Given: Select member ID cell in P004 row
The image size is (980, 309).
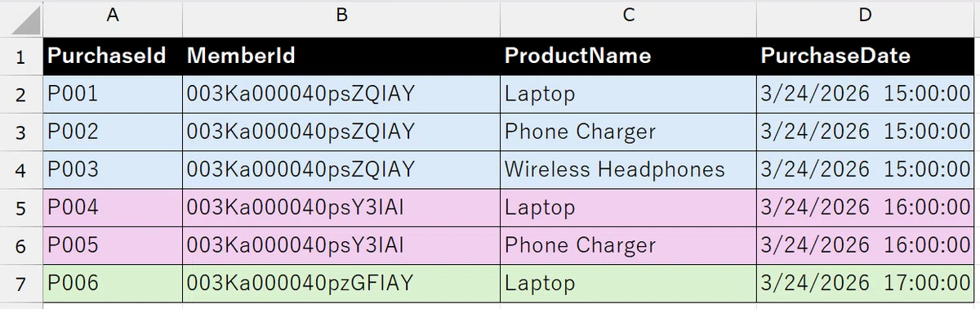Looking at the screenshot, I should [x=341, y=208].
